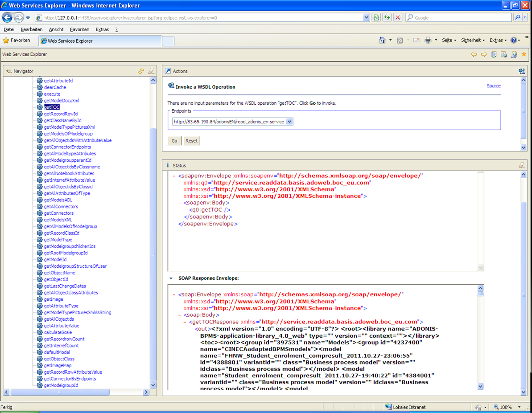This screenshot has height=413, width=532.
Task: Open the Extras command bar dropdown
Action: 498,41
